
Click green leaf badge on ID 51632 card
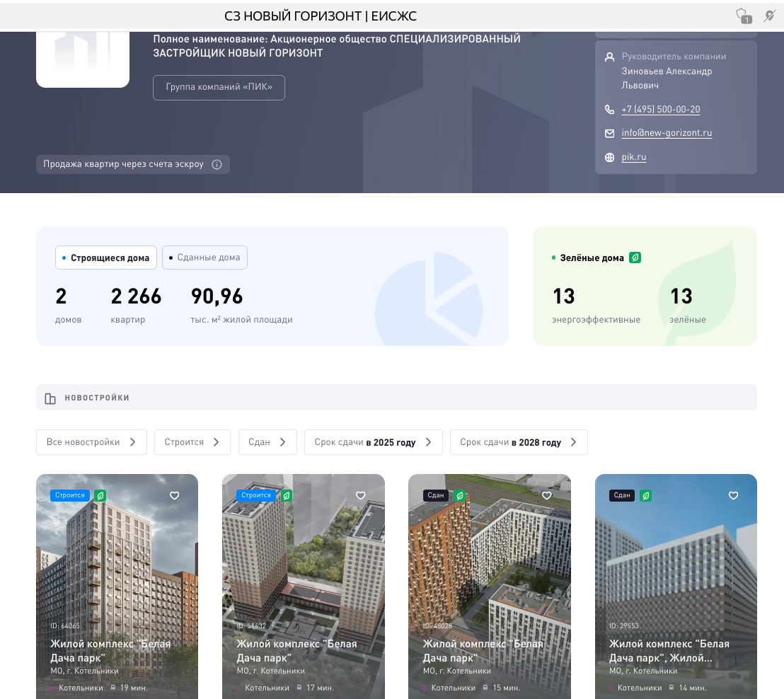pyautogui.click(x=286, y=495)
